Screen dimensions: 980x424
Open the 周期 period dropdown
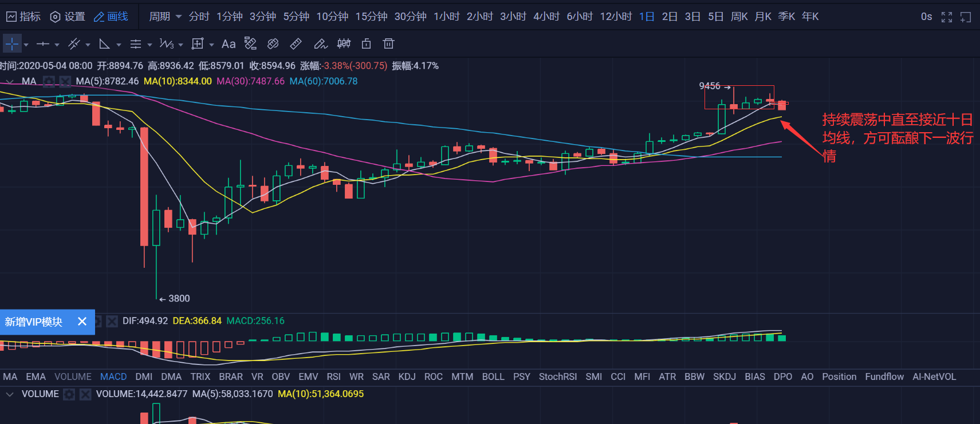pyautogui.click(x=165, y=17)
